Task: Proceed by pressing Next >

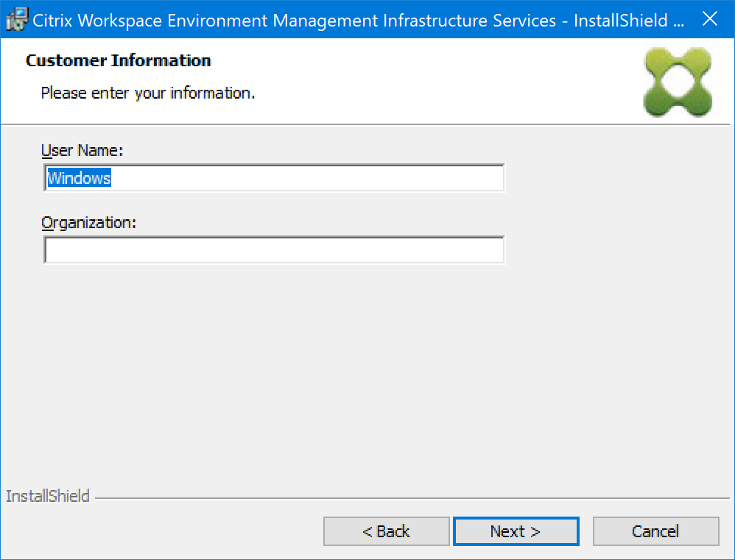Action: pos(516,531)
